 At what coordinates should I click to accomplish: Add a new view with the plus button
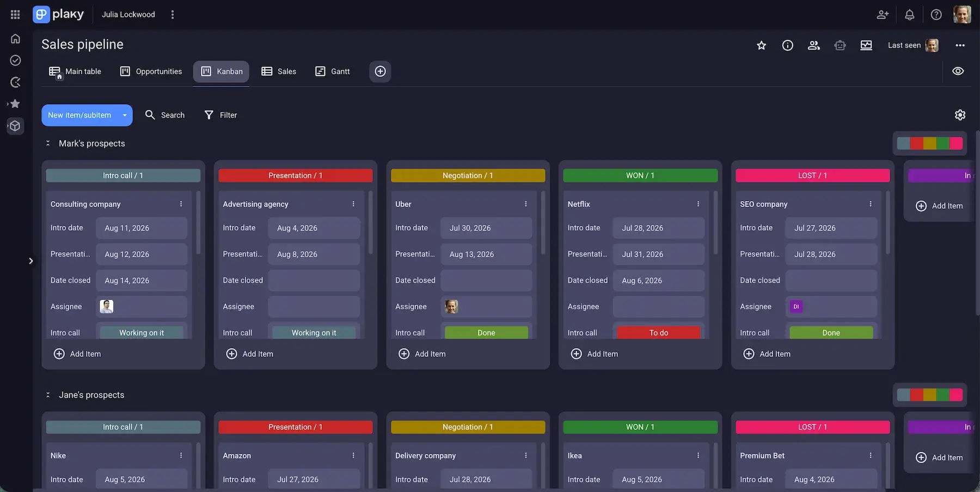click(x=380, y=71)
